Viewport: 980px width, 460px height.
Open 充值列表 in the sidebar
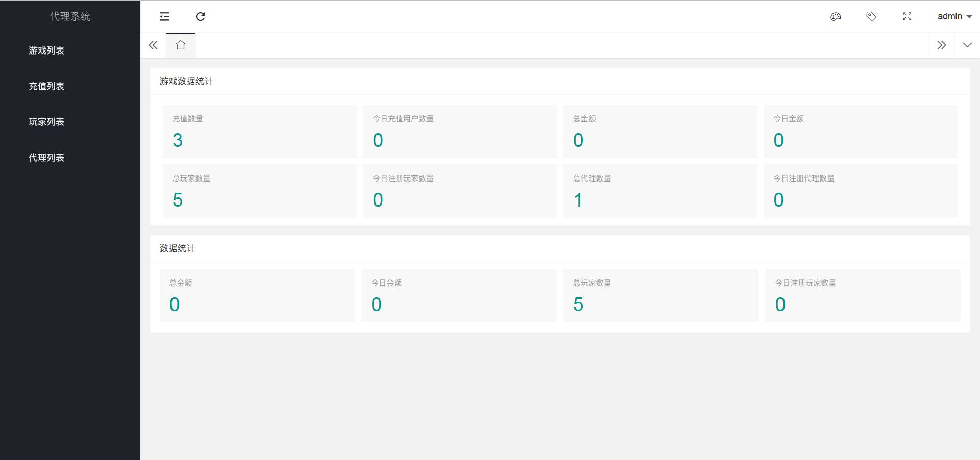[x=46, y=86]
